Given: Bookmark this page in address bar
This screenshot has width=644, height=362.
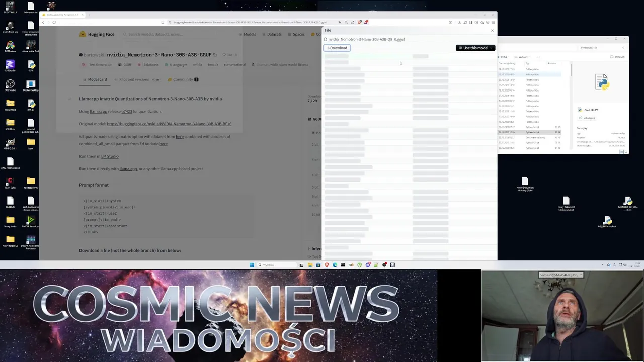Looking at the screenshot, I should pyautogui.click(x=162, y=22).
